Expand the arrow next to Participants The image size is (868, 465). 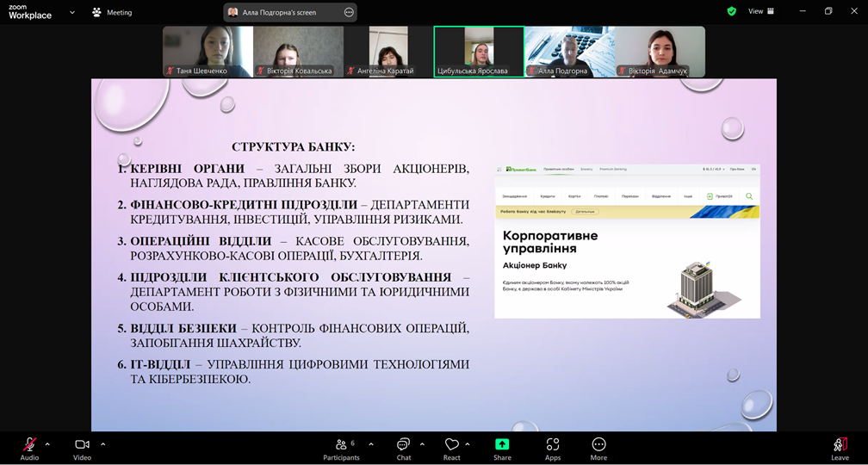371,444
